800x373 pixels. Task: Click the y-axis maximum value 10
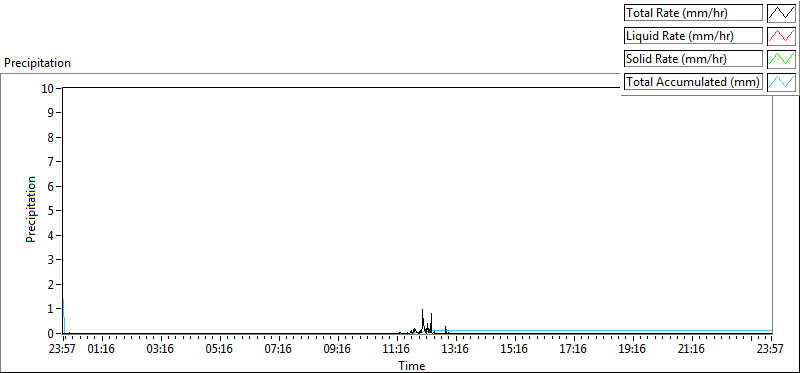[48, 88]
